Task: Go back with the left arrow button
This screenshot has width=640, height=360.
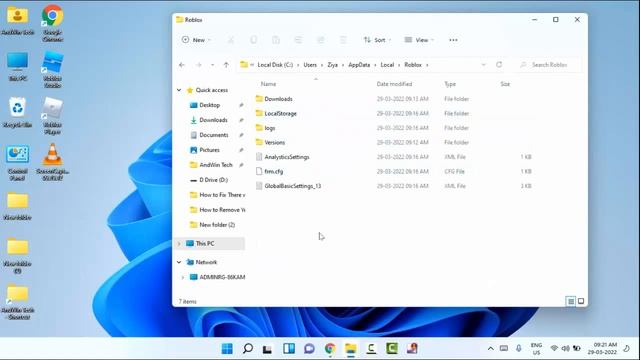Action: tap(182, 65)
